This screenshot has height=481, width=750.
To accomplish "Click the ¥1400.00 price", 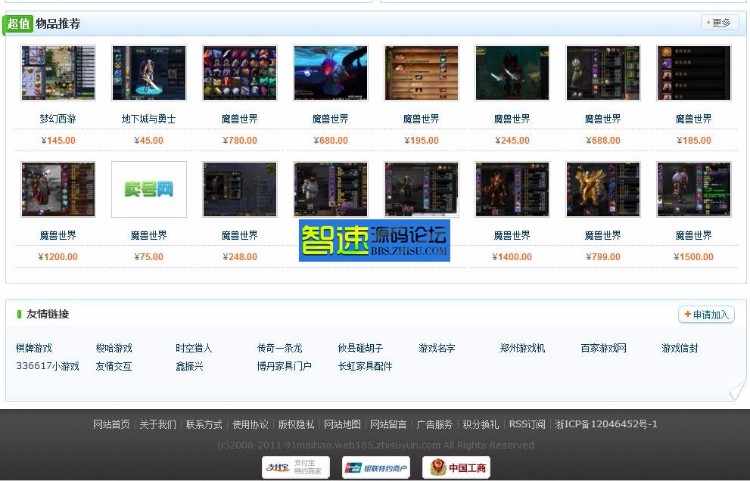I will pyautogui.click(x=512, y=257).
